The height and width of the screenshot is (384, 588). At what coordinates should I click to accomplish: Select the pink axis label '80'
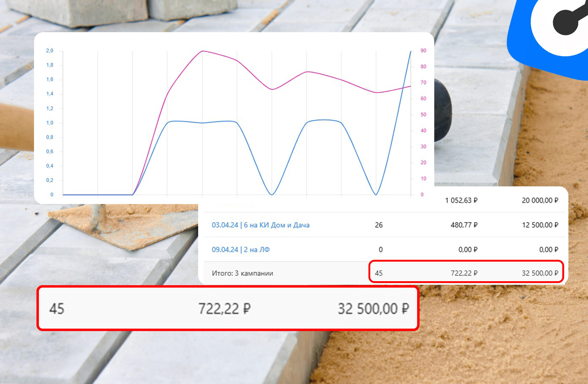click(x=423, y=66)
